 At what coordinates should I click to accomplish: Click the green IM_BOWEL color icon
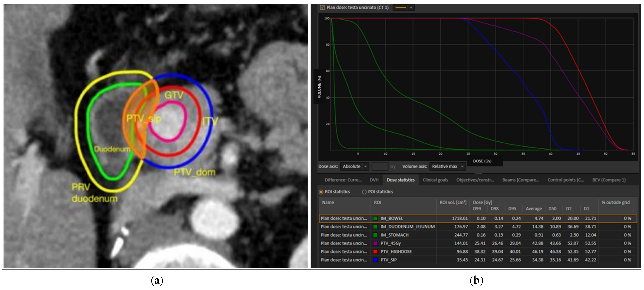(x=375, y=218)
